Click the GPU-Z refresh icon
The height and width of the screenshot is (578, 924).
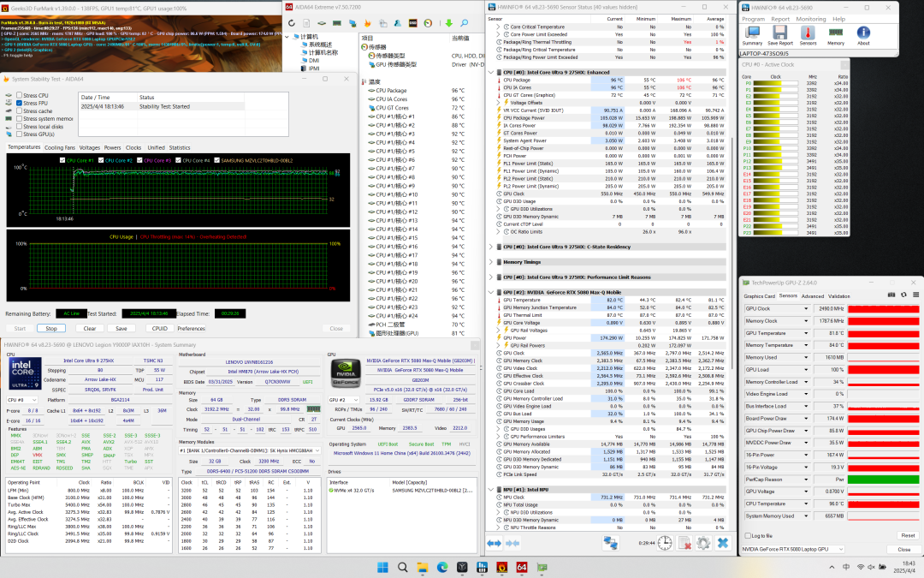[x=902, y=295]
